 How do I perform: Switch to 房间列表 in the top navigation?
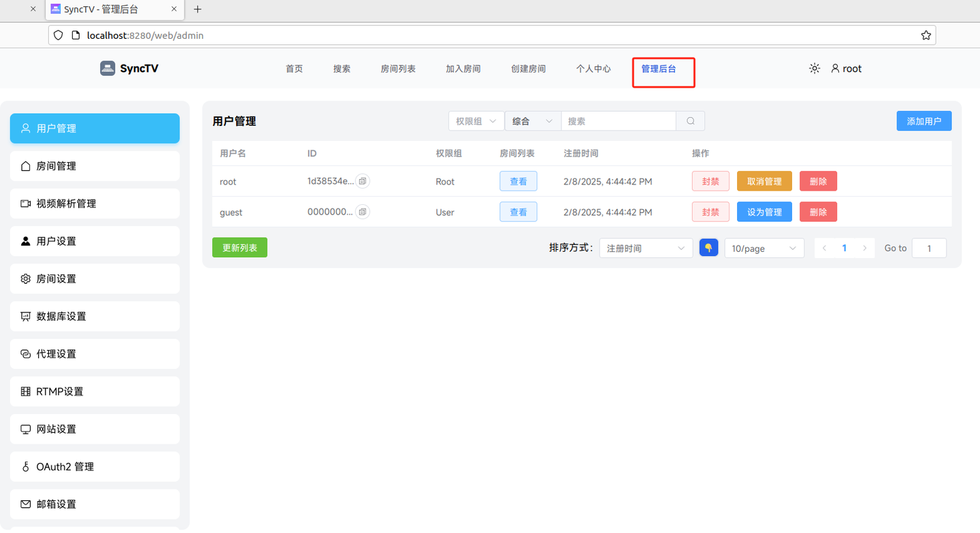pyautogui.click(x=398, y=68)
